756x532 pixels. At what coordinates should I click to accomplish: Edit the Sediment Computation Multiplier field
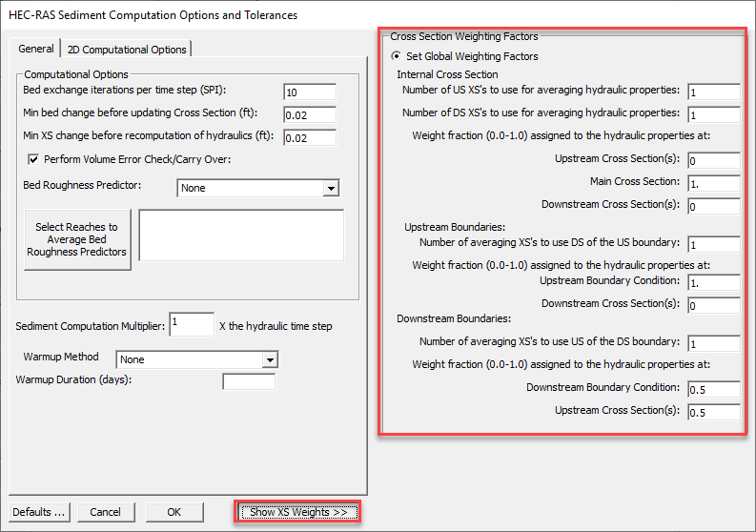[x=192, y=324]
